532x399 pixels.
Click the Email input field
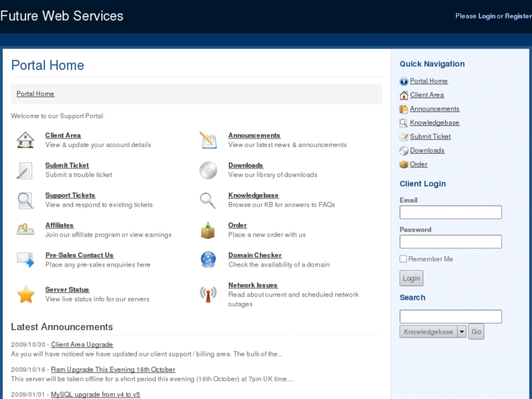[x=451, y=212]
